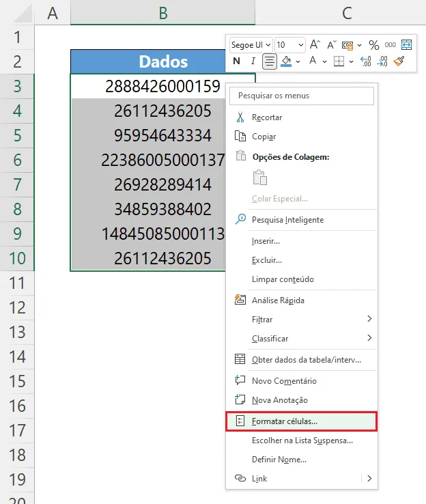Open Pesquisa Inteligente
The image size is (426, 504).
pyautogui.click(x=287, y=220)
